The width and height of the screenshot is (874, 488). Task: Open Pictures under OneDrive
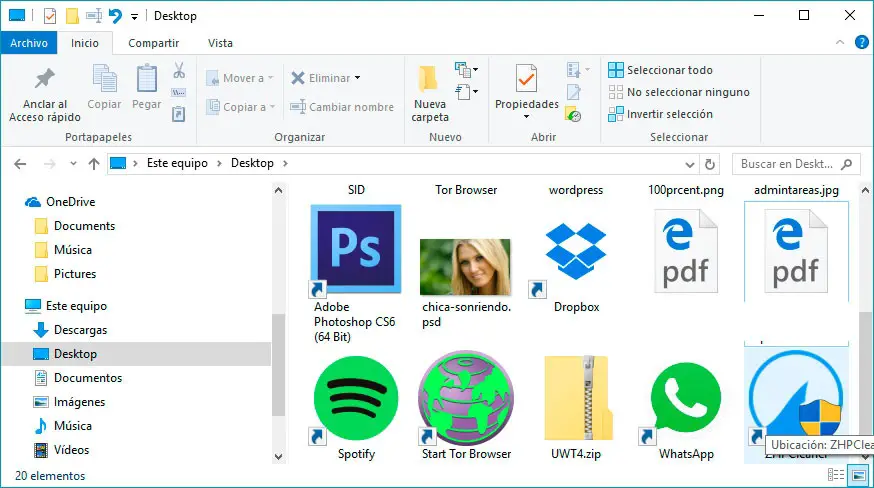click(65, 274)
